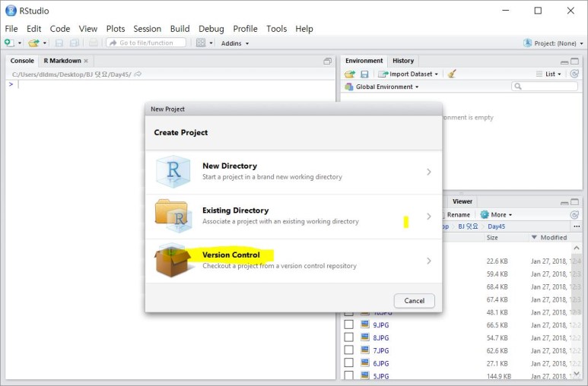Click the files list scroll up arrow
This screenshot has height=386, width=588.
coord(577,248)
